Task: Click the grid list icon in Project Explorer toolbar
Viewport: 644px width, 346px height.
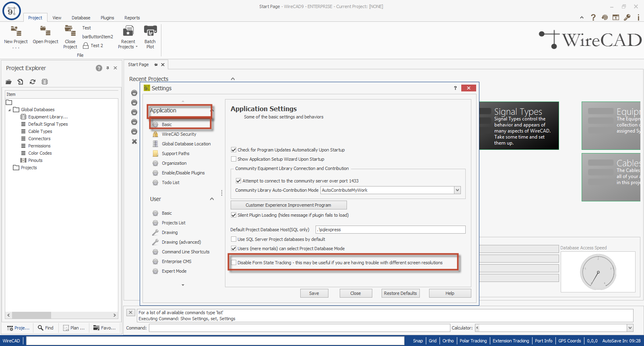Action: click(x=45, y=82)
